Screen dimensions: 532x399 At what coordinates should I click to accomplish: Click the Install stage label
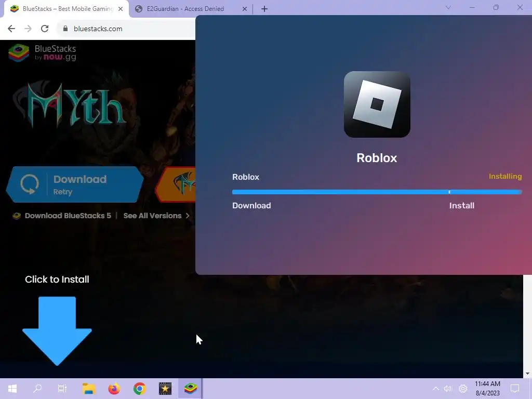tap(462, 205)
